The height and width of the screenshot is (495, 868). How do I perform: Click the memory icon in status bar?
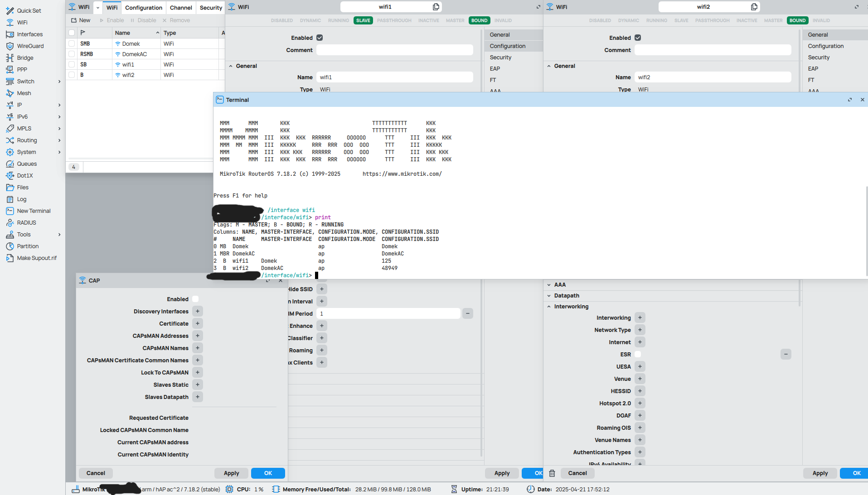276,489
